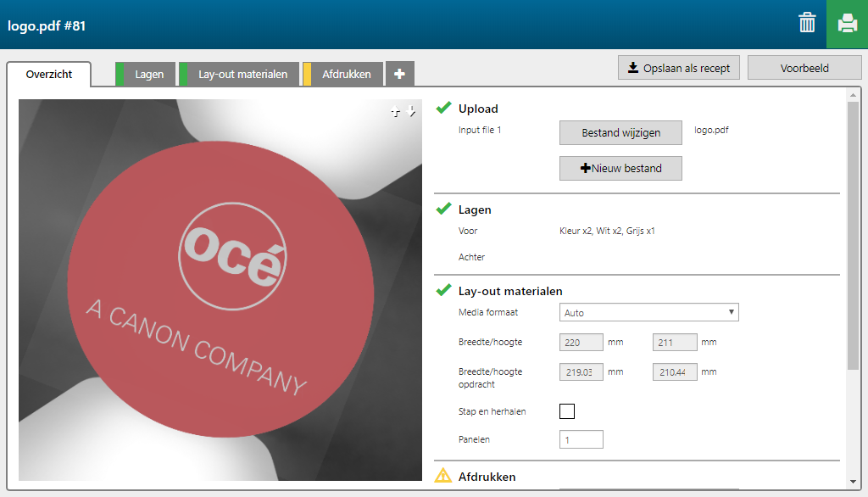Click the opdracht height field 210.44
This screenshot has width=868, height=497.
(675, 371)
